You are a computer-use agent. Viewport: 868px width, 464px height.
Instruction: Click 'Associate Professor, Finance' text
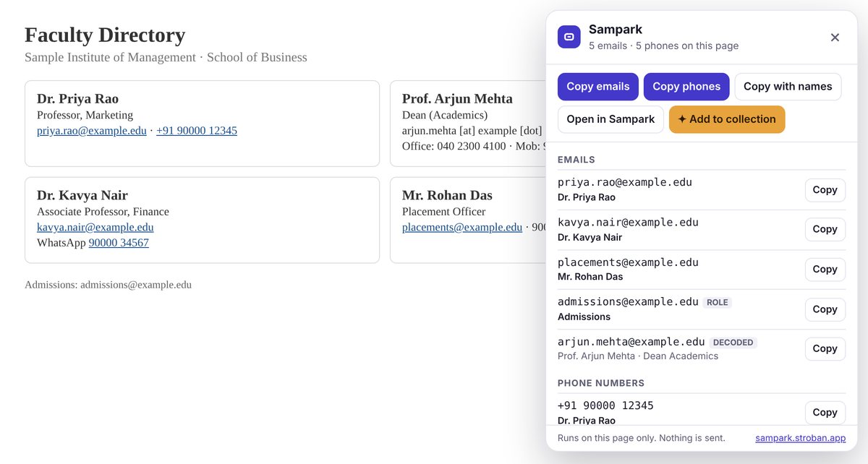103,212
